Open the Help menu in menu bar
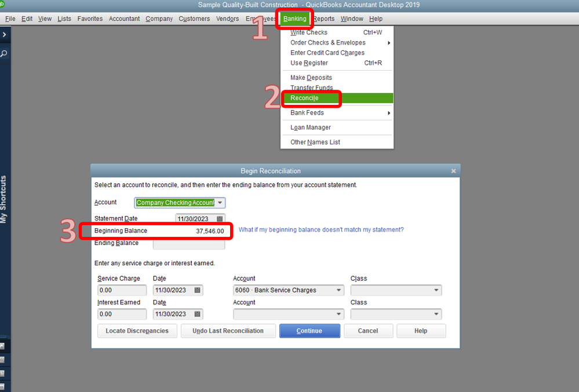The width and height of the screenshot is (579, 392). 376,19
